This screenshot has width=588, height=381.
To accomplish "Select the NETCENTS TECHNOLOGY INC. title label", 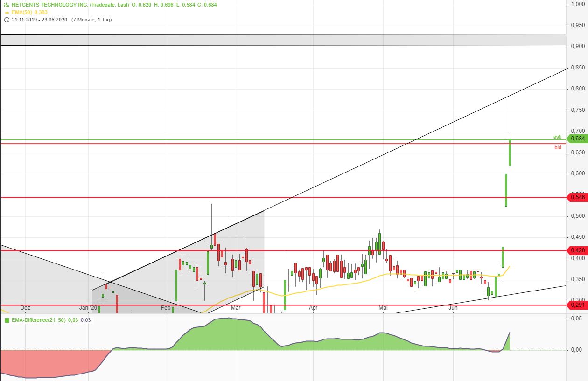I will (50, 5).
